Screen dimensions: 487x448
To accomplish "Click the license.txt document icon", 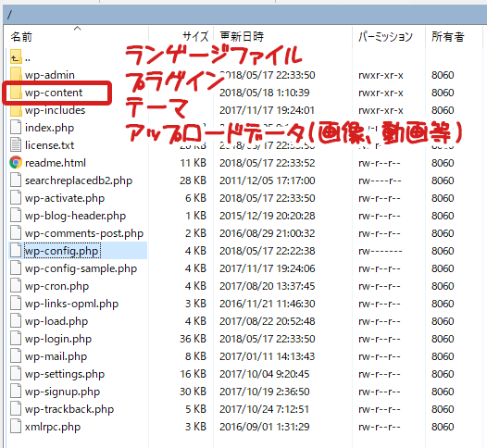I will [x=16, y=145].
